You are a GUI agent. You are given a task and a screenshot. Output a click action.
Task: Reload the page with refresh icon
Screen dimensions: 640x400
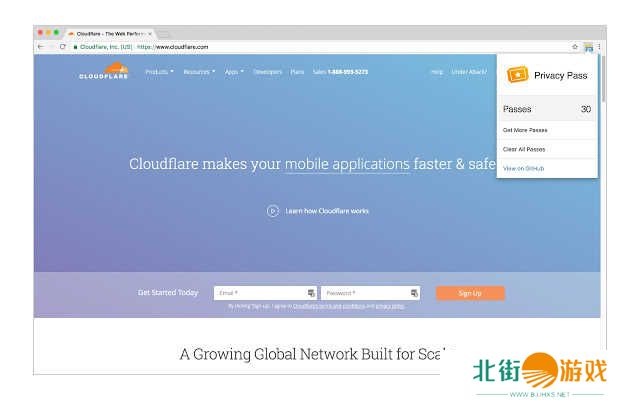[63, 47]
